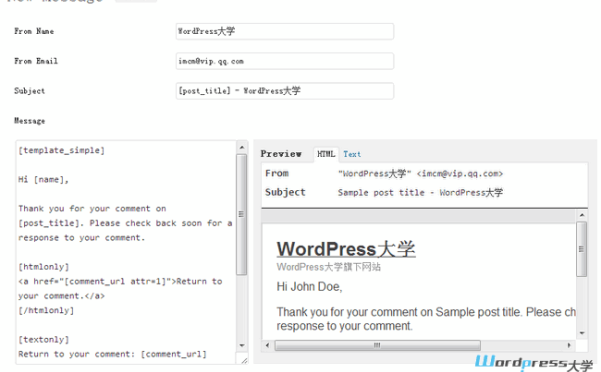
Task: Click the Subject input field
Action: (x=284, y=91)
